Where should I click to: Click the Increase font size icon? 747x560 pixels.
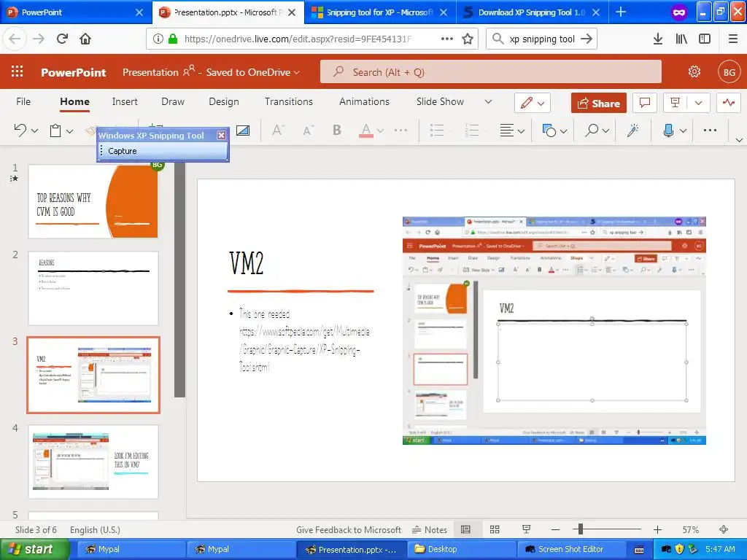pos(278,130)
